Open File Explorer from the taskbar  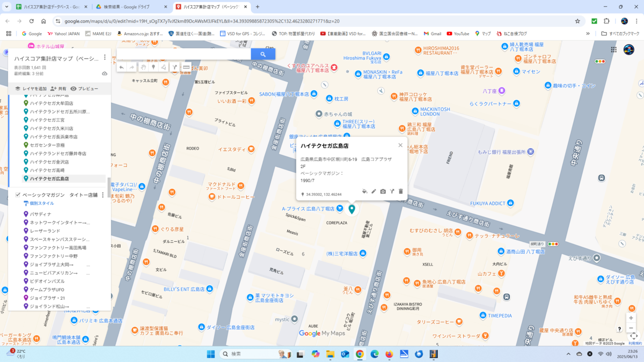coord(330,354)
